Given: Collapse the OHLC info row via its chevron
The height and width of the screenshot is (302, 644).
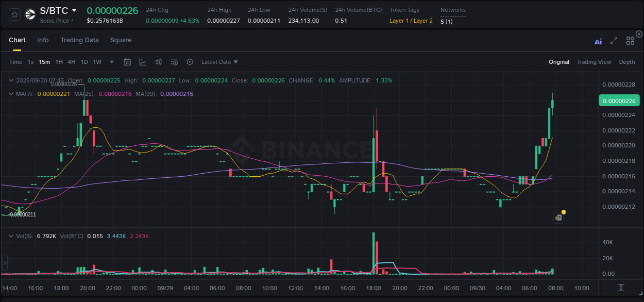Looking at the screenshot, I should pyautogui.click(x=11, y=80).
